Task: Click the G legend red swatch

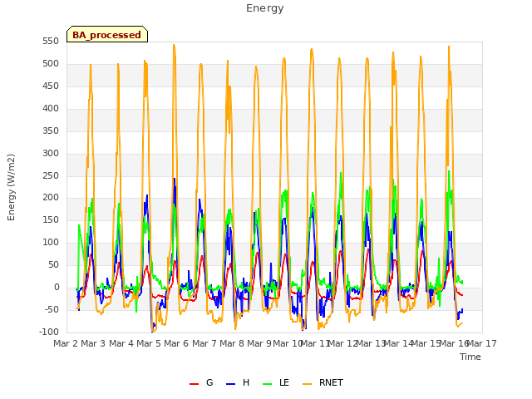Action: pos(194,384)
